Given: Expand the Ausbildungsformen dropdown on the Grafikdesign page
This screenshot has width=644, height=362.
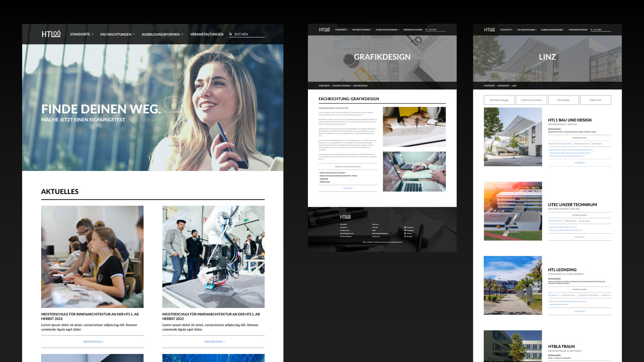Looking at the screenshot, I should click(388, 30).
